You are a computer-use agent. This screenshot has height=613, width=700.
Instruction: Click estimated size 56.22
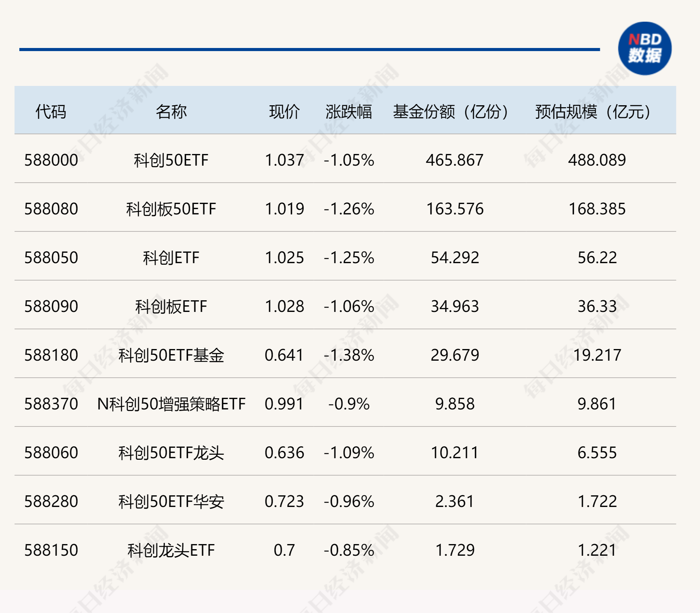[x=597, y=258]
